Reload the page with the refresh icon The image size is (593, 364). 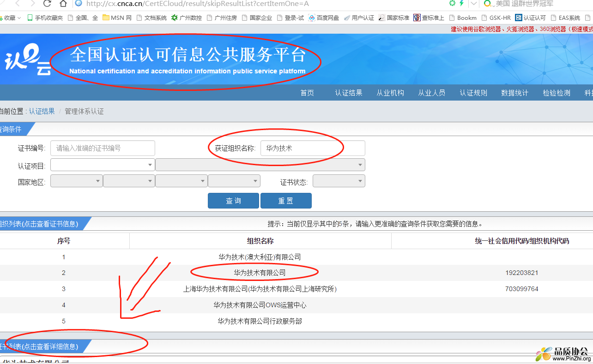tap(47, 4)
